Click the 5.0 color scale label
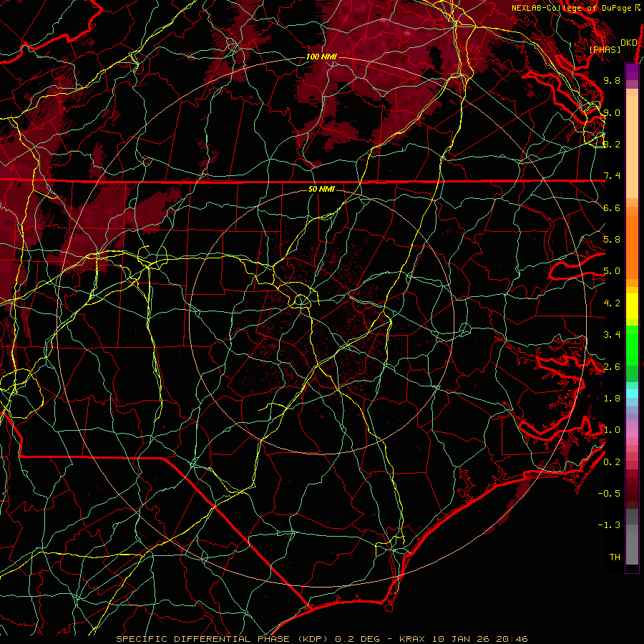 (612, 271)
